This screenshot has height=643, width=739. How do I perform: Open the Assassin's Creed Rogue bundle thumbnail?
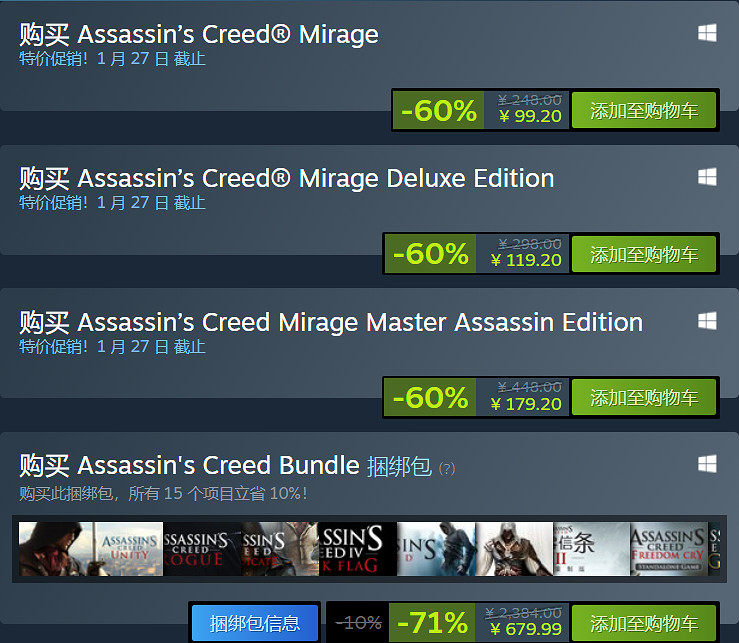coord(202,549)
